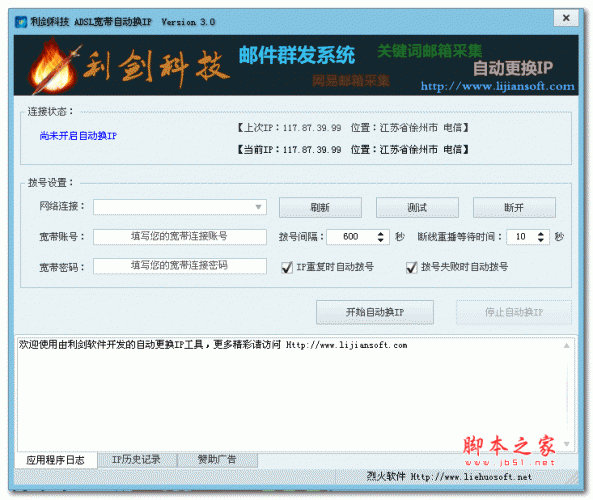Increase 拨号间隔 with the up arrow

[x=380, y=233]
